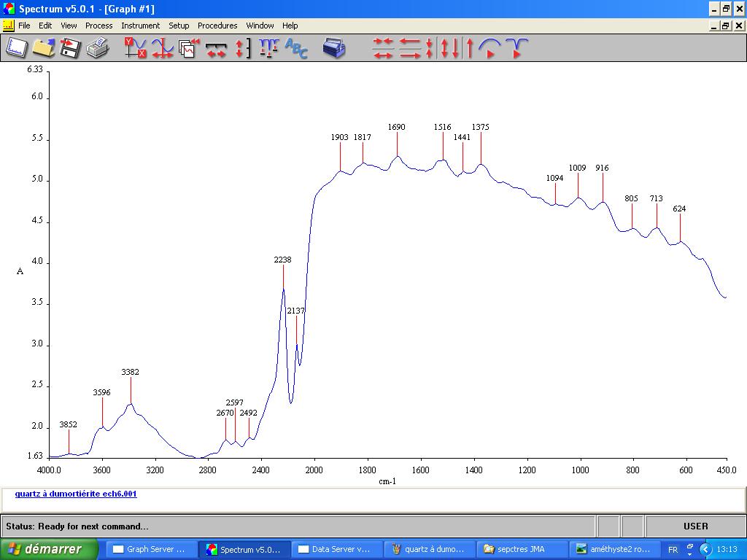Select the quartz à dumortiérite ech6.001 link

(76, 494)
